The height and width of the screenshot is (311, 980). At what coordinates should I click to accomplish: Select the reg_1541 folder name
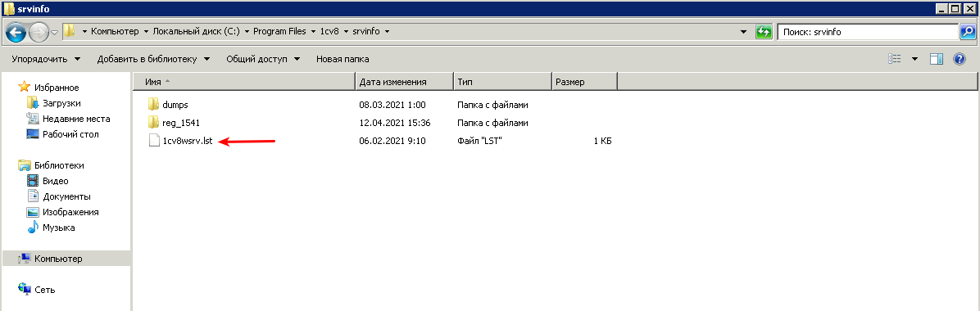point(180,123)
